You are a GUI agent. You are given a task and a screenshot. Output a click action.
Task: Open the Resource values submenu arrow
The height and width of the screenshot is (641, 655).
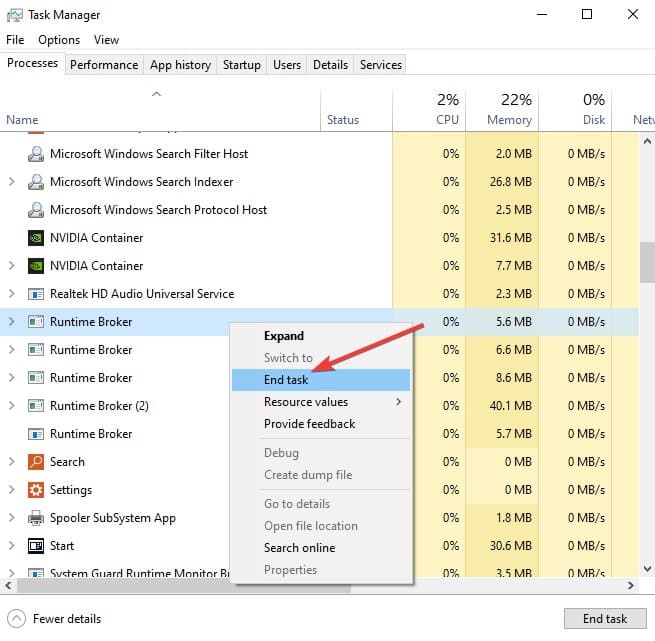point(399,402)
